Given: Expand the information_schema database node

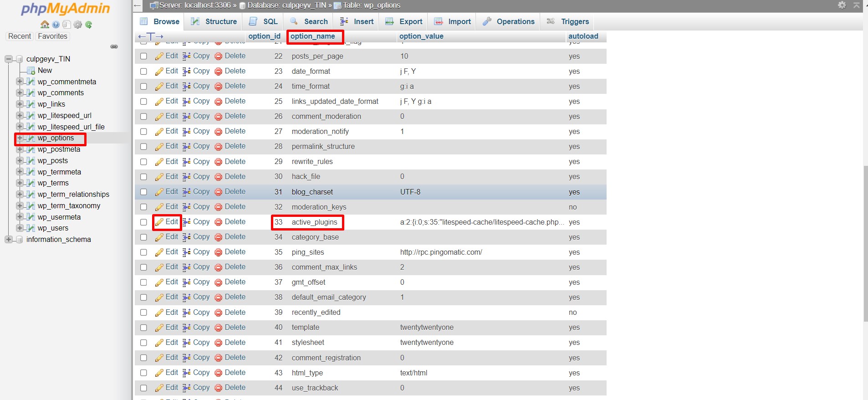Looking at the screenshot, I should coord(9,240).
